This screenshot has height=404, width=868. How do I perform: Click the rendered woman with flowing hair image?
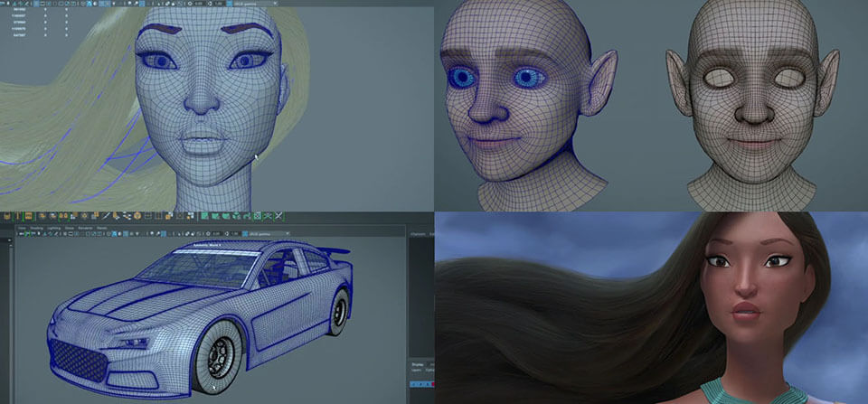(651, 307)
